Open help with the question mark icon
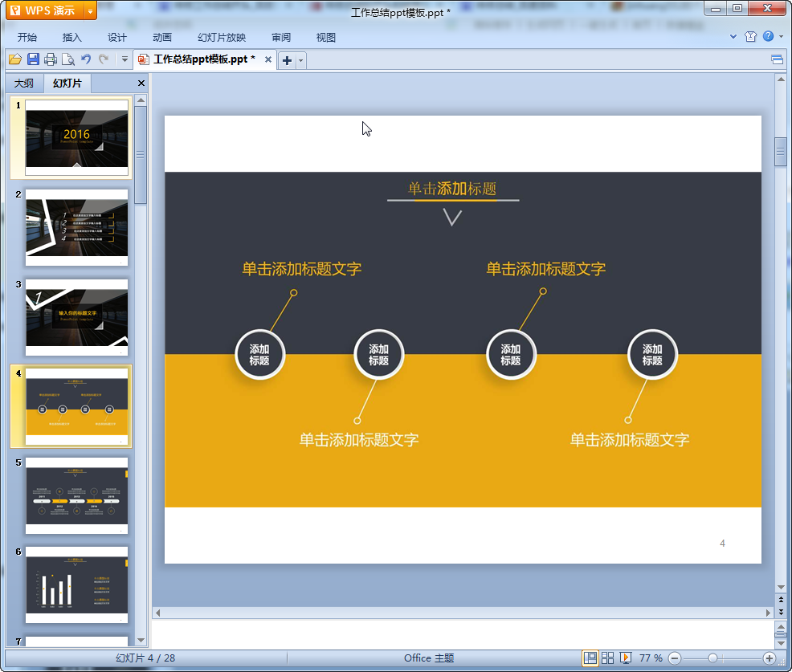792x672 pixels. 768,36
